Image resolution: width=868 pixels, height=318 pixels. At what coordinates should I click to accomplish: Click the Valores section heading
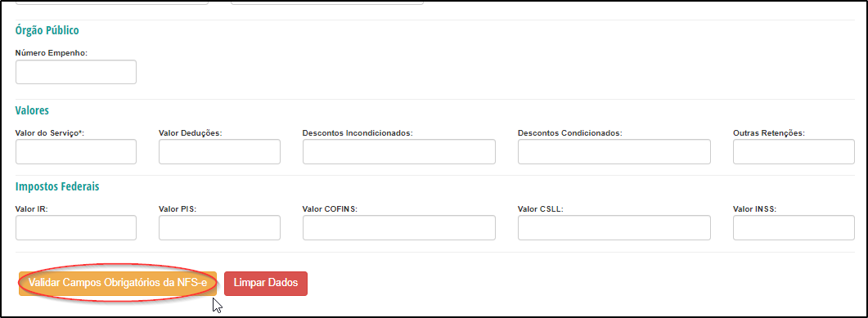point(32,110)
